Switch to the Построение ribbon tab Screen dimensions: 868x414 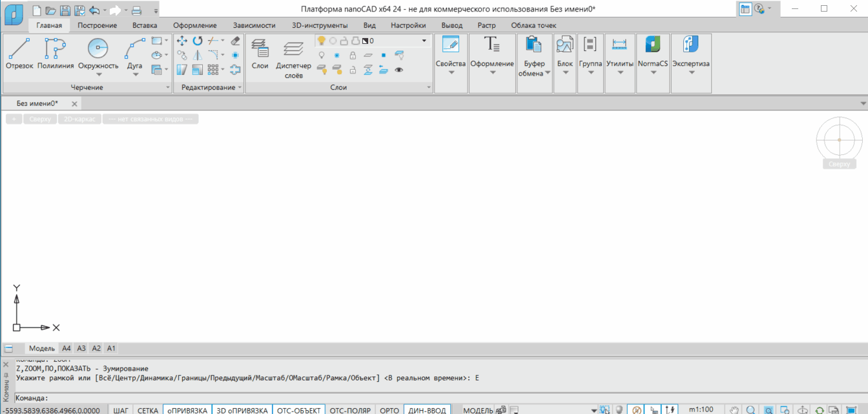pyautogui.click(x=98, y=25)
